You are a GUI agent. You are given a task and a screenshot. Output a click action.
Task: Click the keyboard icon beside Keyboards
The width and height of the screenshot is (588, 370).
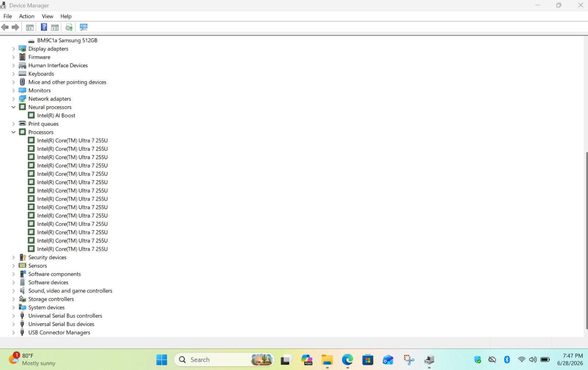pos(22,73)
